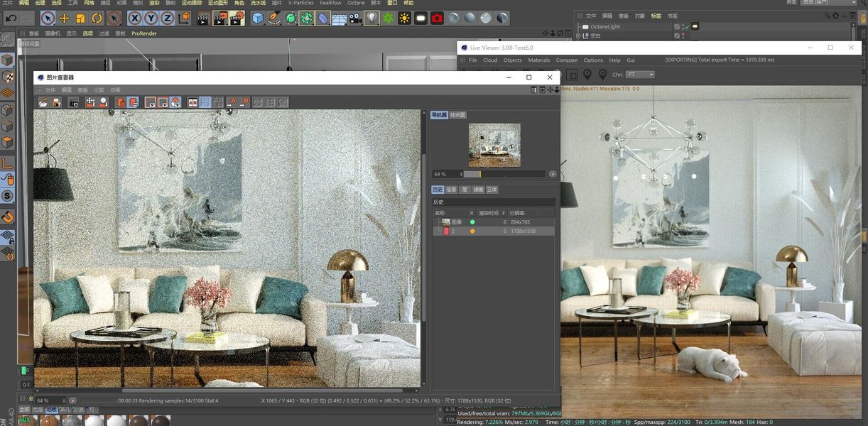Click green status dot of first render
Image resolution: width=868 pixels, height=426 pixels.
point(472,222)
